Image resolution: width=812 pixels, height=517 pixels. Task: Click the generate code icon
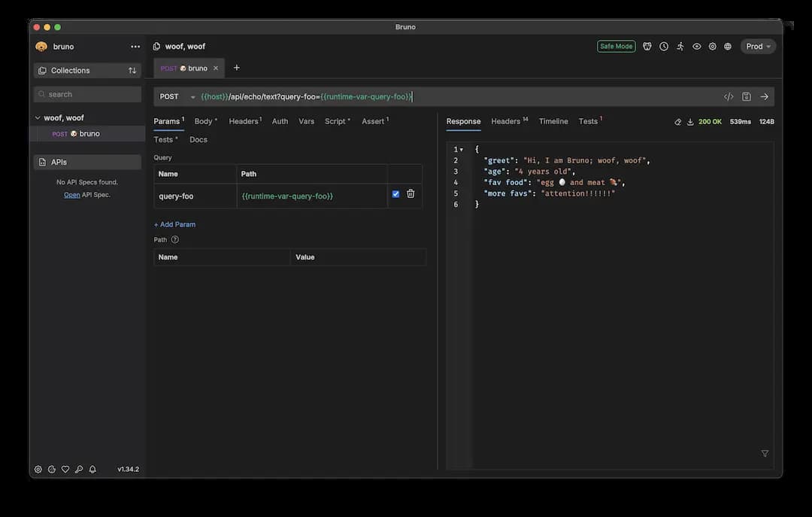tap(729, 97)
